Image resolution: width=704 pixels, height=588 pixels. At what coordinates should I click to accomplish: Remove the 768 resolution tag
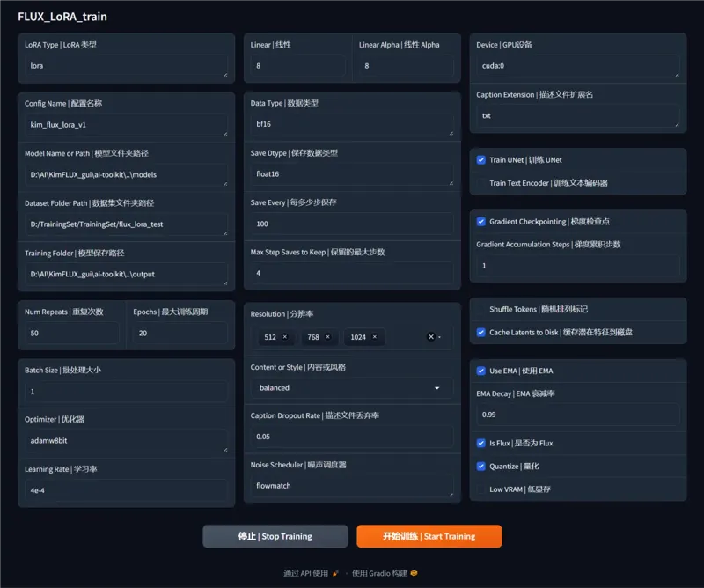click(x=327, y=337)
